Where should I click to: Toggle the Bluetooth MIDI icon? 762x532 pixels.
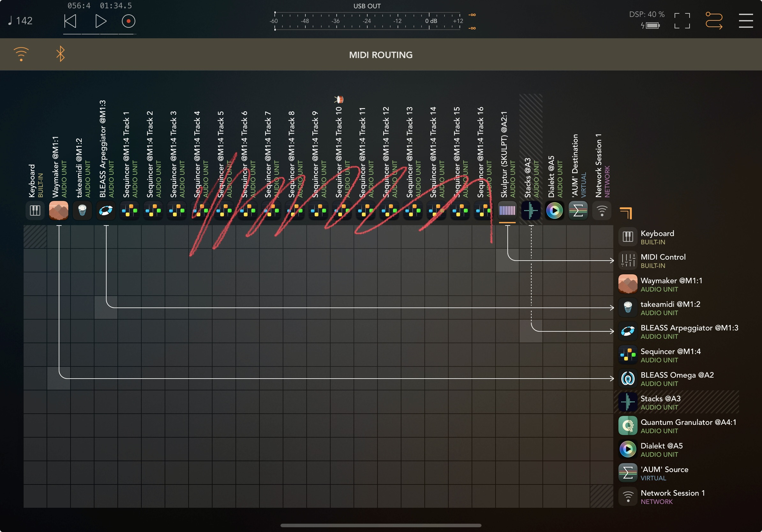click(60, 54)
